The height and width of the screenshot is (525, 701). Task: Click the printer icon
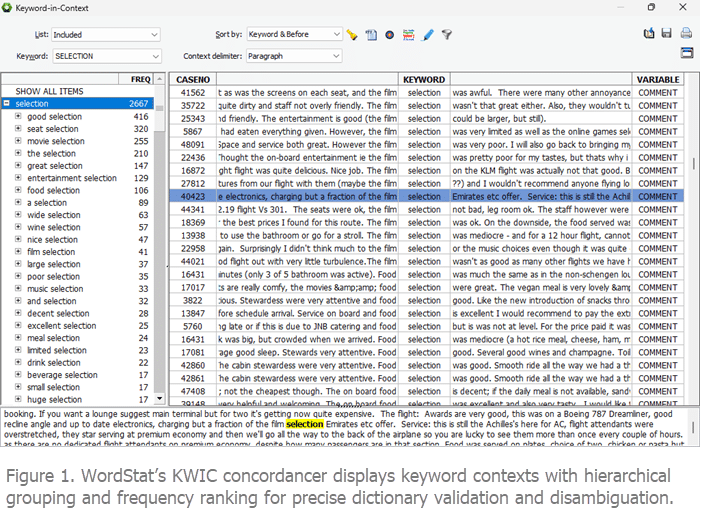coord(686,33)
